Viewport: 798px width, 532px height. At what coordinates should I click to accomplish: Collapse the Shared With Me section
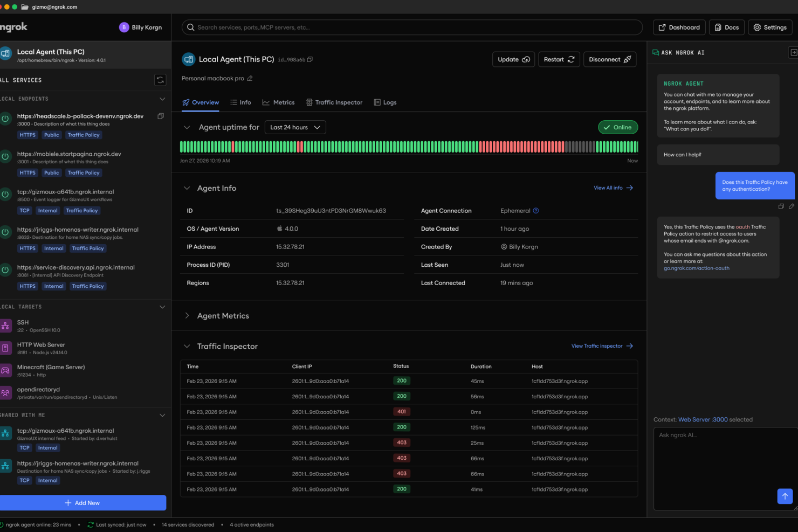(x=162, y=416)
